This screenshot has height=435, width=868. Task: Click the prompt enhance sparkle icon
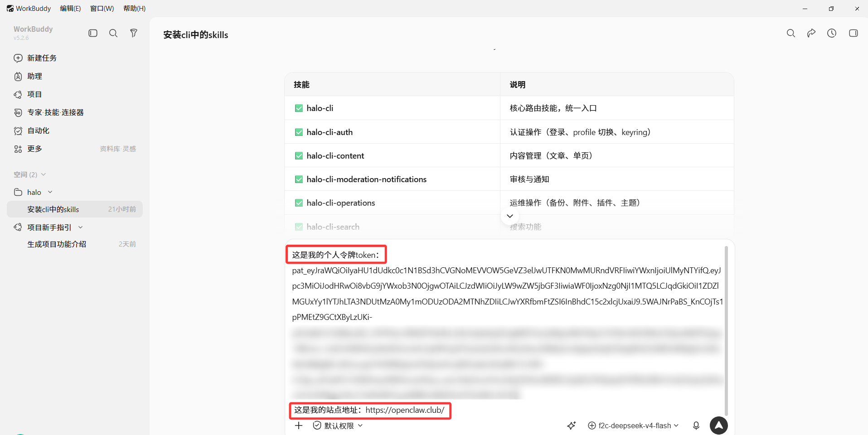click(x=572, y=425)
